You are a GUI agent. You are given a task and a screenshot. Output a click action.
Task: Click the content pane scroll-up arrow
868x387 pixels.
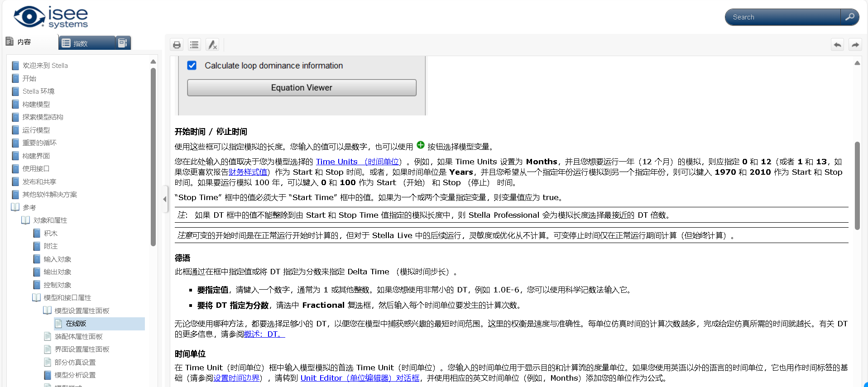click(x=857, y=63)
